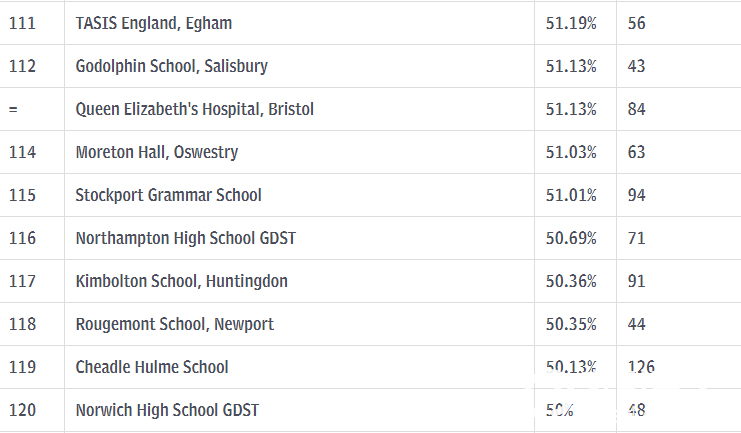Select the TASIS England, Egham school name
This screenshot has height=433, width=741.
coord(154,23)
